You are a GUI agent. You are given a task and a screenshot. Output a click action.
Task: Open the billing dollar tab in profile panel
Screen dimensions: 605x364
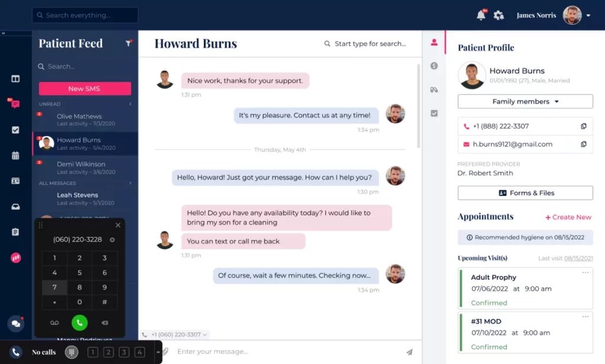(434, 66)
